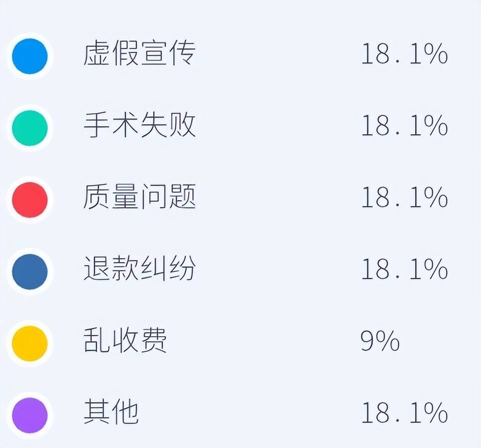Select the 其他 legend label
Screen dimensions: 481x448
(x=111, y=413)
